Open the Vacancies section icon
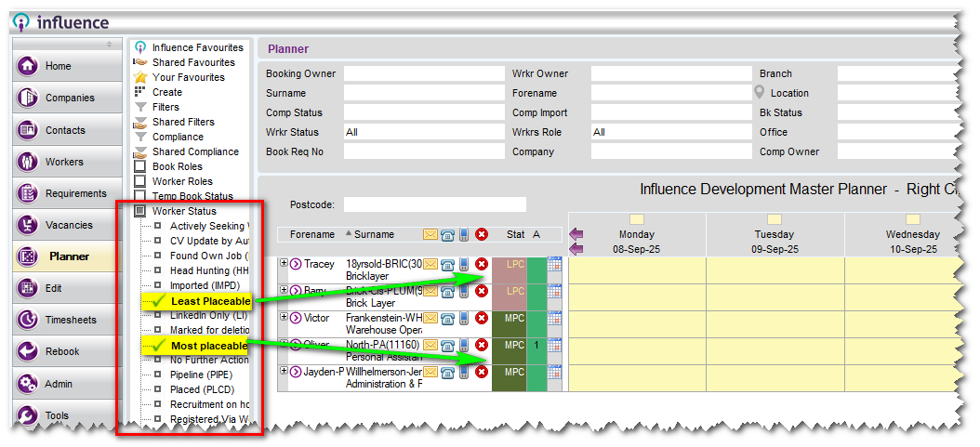980x447 pixels. coord(28,225)
